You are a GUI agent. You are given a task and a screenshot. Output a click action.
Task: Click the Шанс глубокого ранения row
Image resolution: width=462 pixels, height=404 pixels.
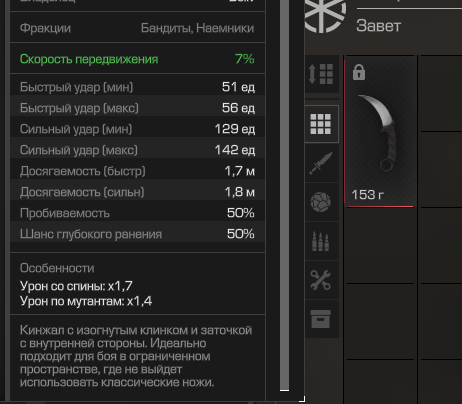[137, 234]
